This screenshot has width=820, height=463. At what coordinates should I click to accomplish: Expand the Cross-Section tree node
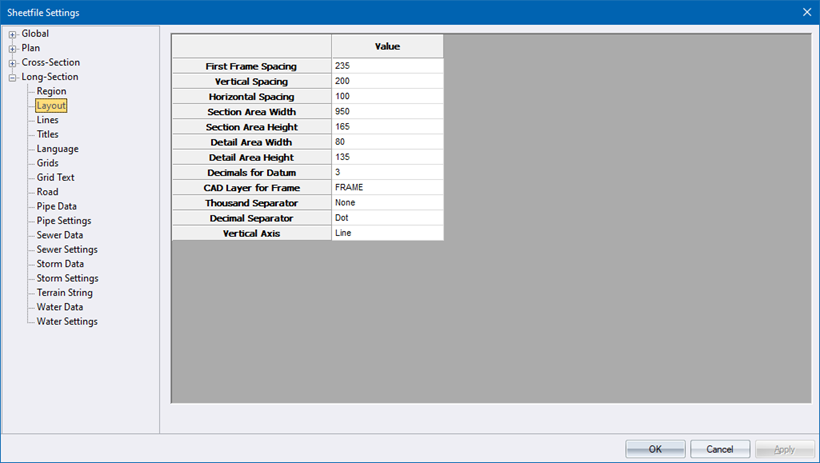click(x=13, y=63)
